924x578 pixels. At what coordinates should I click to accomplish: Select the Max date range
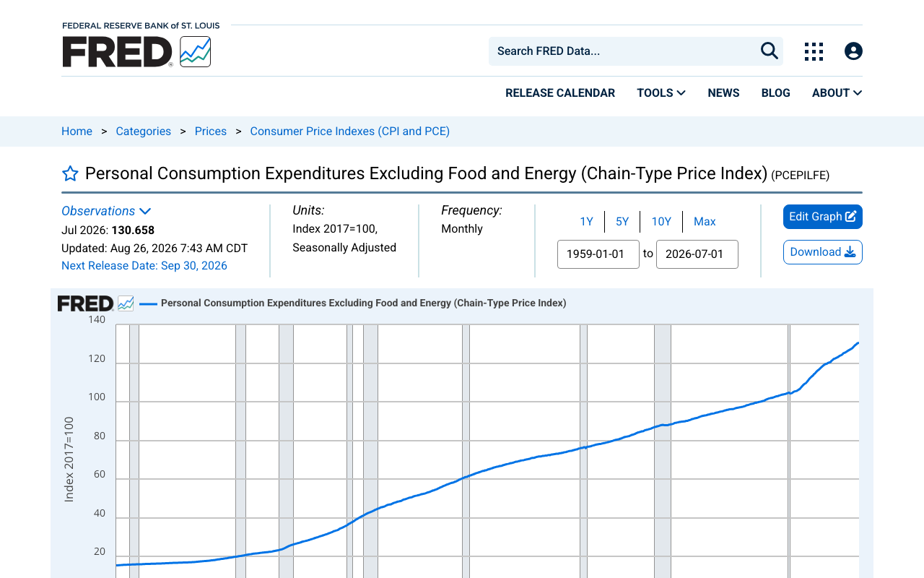coord(705,222)
